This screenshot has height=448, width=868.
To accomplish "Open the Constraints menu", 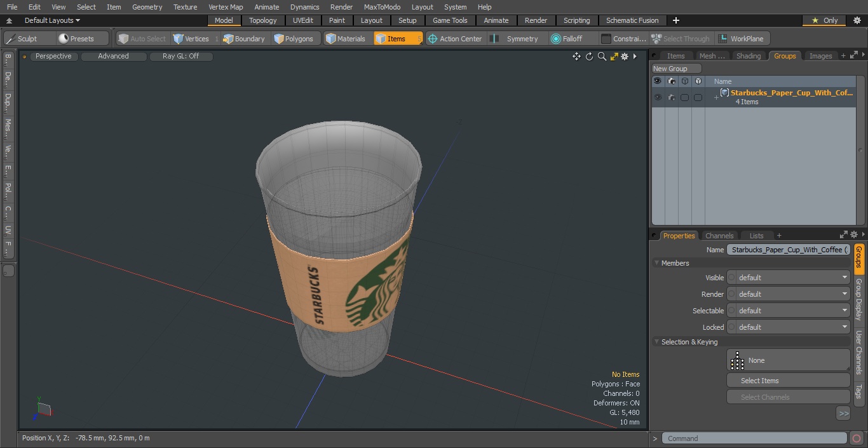I will pyautogui.click(x=623, y=39).
